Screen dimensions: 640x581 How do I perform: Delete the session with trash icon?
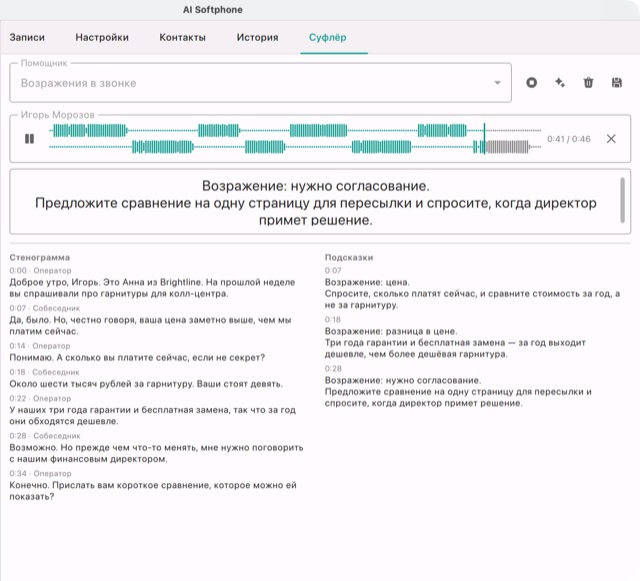coord(588,83)
